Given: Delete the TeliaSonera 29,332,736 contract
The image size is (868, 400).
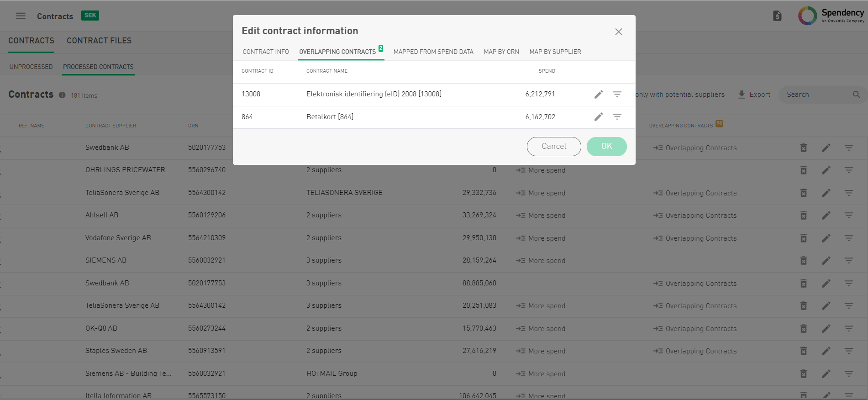Looking at the screenshot, I should [x=803, y=193].
